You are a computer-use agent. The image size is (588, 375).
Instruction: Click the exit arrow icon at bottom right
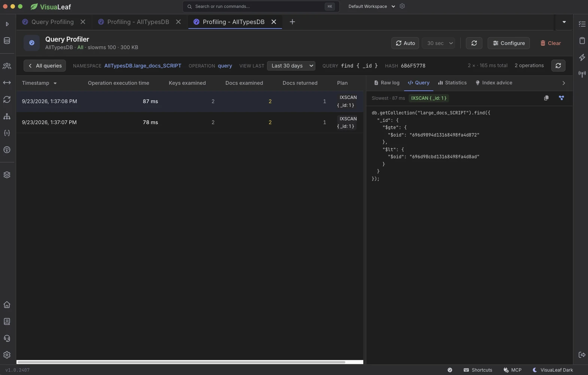[x=582, y=355]
